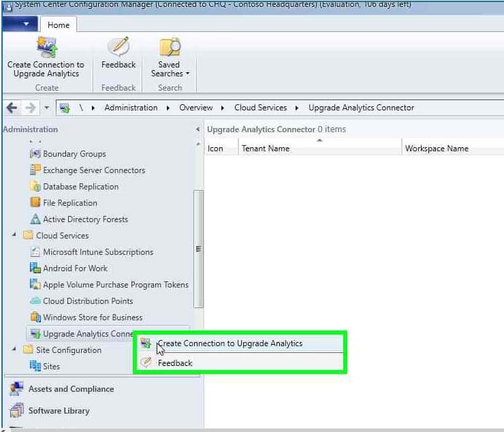Open the Saved Searches dropdown arrow
This screenshot has height=432, width=504.
coord(188,74)
